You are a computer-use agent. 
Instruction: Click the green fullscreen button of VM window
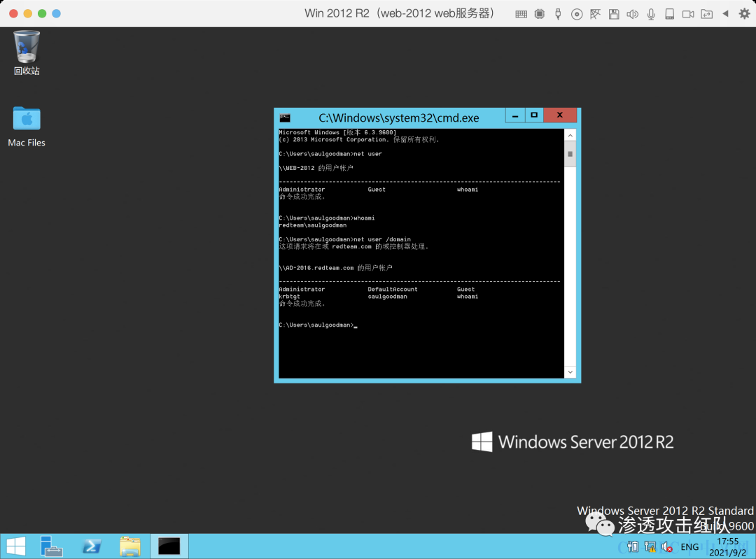[x=43, y=13]
